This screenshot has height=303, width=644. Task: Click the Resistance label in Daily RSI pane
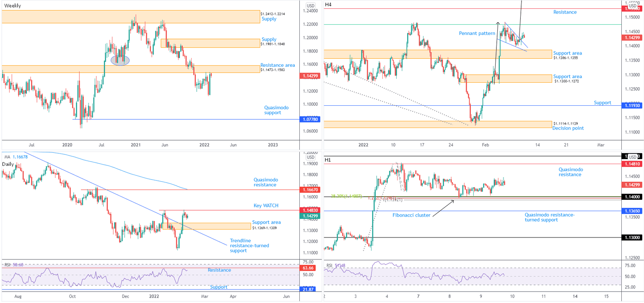pyautogui.click(x=219, y=270)
